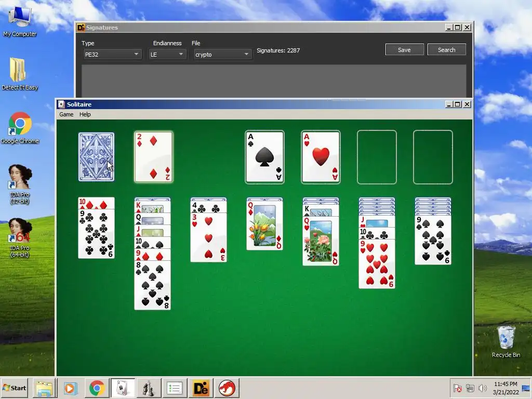Select the 2 of diamonds waste card
This screenshot has width=532, height=399.
point(153,157)
